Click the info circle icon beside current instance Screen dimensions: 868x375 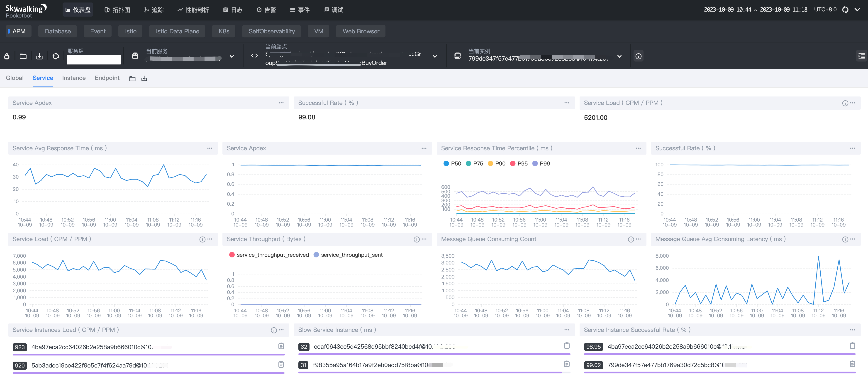click(x=638, y=56)
